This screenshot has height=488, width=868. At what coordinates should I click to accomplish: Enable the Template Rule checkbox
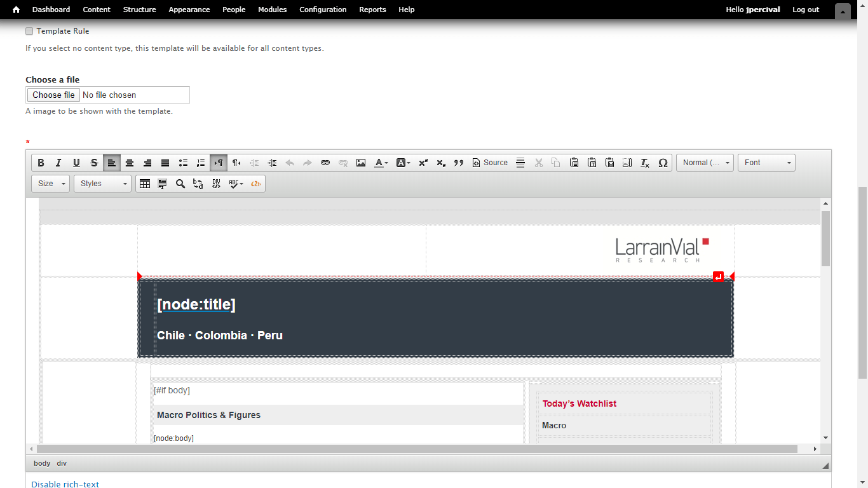tap(29, 30)
